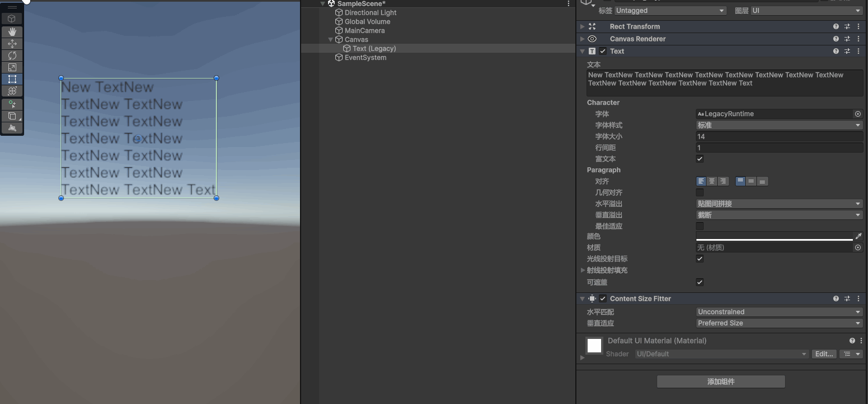Open the 图层 UI layer dropdown

pyautogui.click(x=806, y=11)
